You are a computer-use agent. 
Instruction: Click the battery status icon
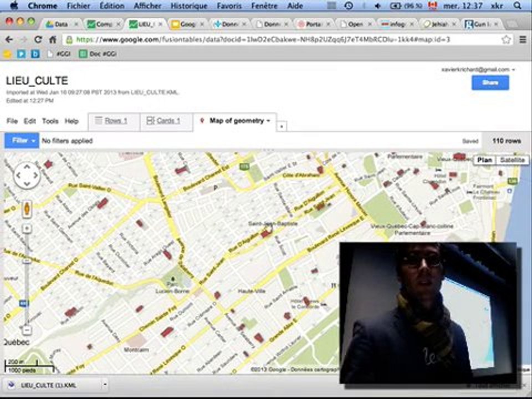tap(396, 6)
